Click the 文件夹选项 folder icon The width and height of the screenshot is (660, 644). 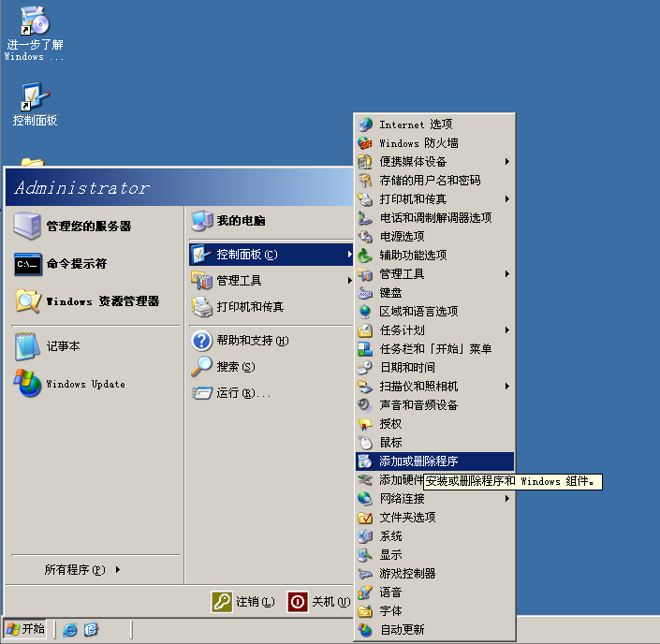tap(365, 518)
